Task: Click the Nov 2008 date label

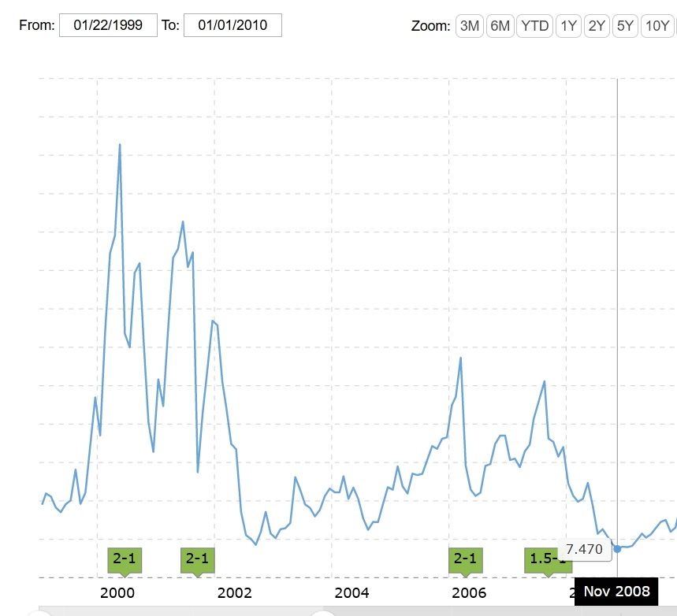Action: (x=616, y=592)
